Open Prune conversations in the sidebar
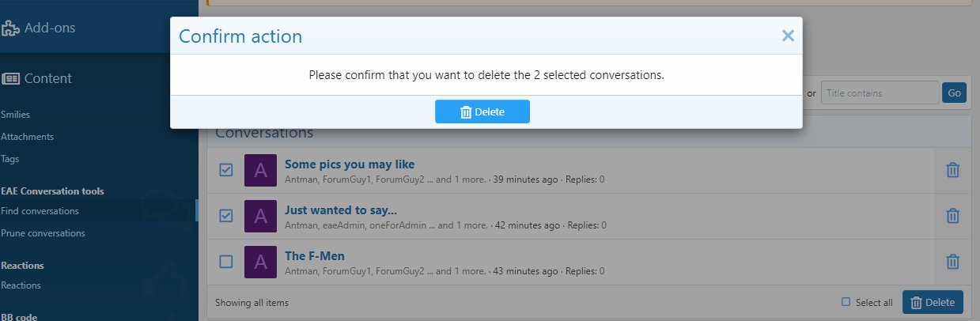 click(x=43, y=233)
